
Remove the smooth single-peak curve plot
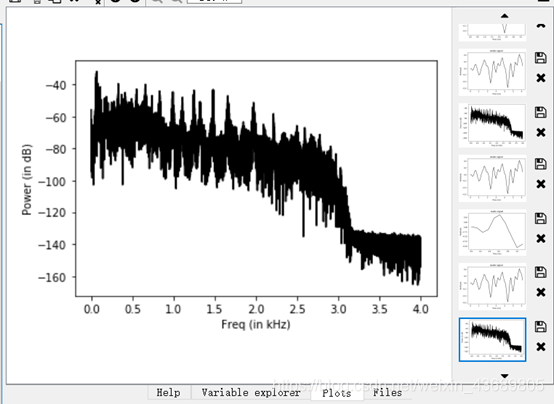pyautogui.click(x=541, y=239)
